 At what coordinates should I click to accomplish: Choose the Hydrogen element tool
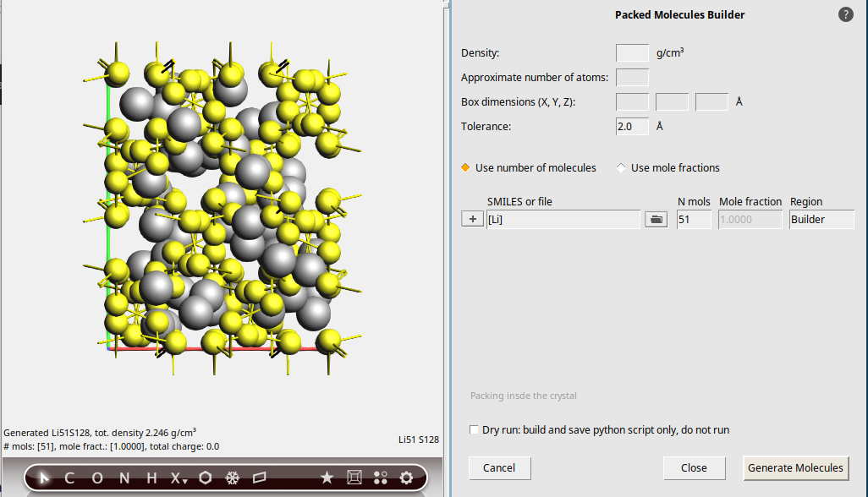[x=151, y=478]
